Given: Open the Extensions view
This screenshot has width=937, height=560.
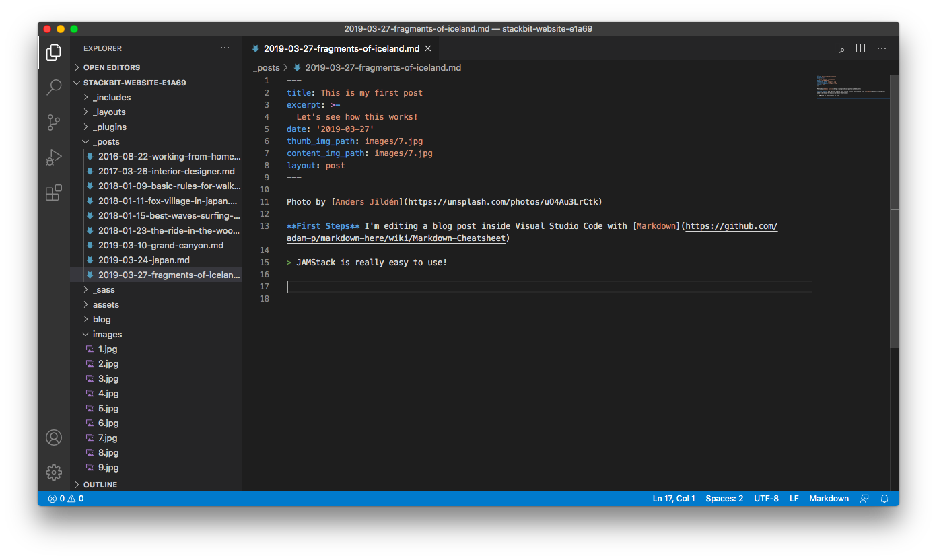Looking at the screenshot, I should pyautogui.click(x=54, y=193).
